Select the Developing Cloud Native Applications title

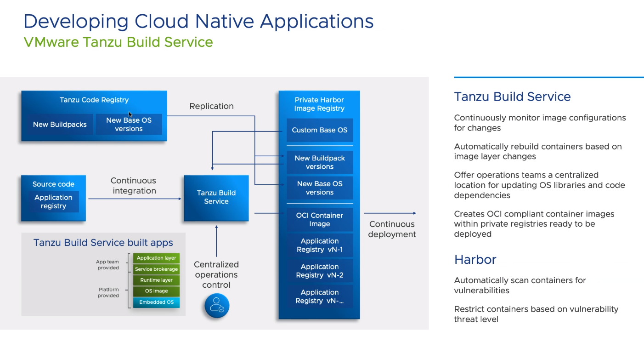click(x=198, y=22)
